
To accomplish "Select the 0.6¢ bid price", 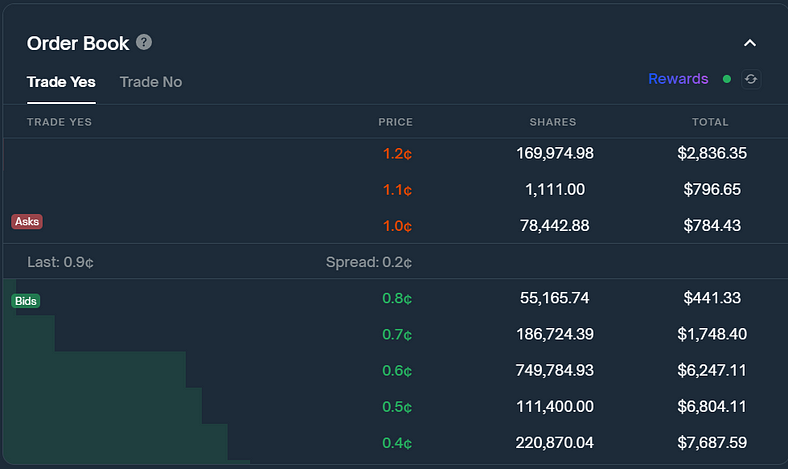I will (x=397, y=370).
